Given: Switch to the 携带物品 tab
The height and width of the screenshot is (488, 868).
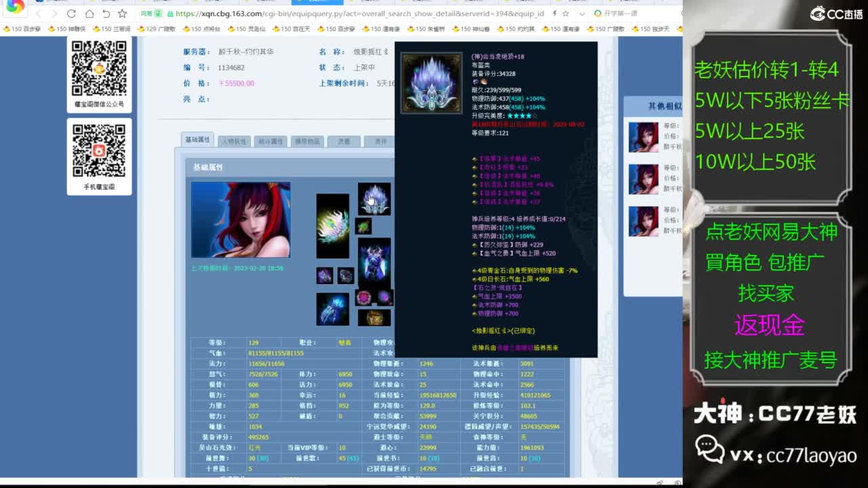Looking at the screenshot, I should coord(307,141).
